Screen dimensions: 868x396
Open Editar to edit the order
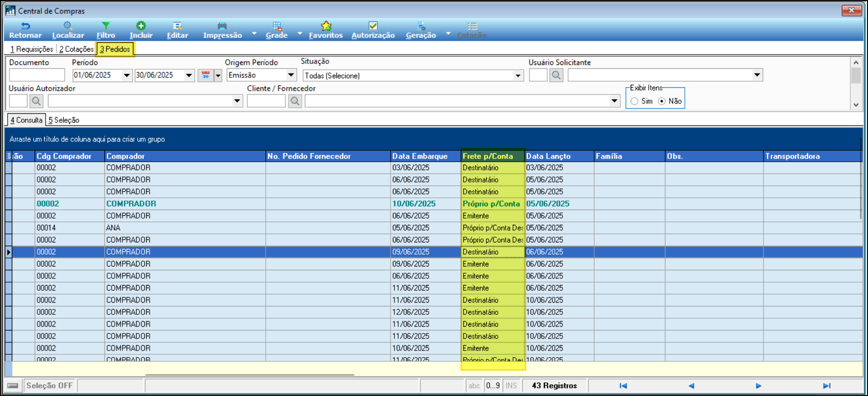tap(177, 30)
